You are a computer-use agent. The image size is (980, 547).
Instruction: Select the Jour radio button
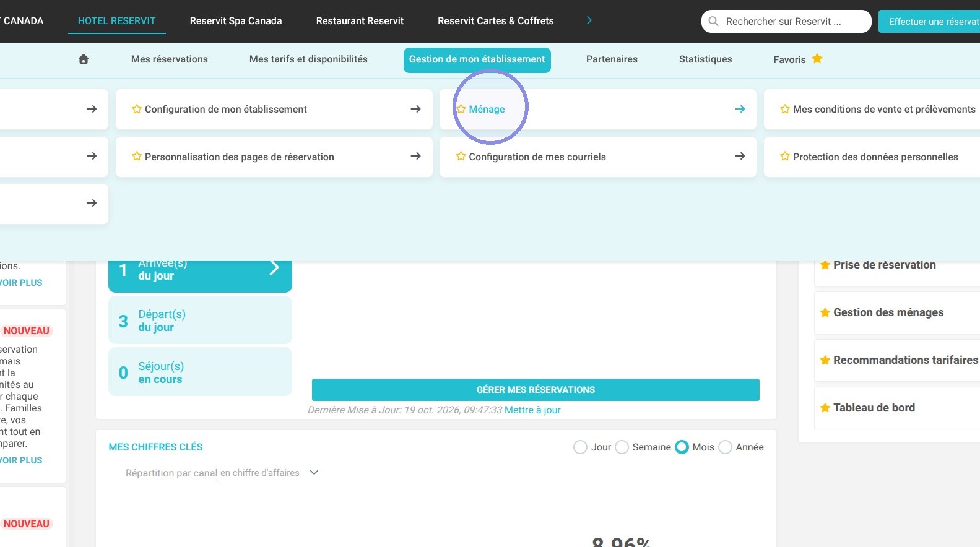(580, 447)
